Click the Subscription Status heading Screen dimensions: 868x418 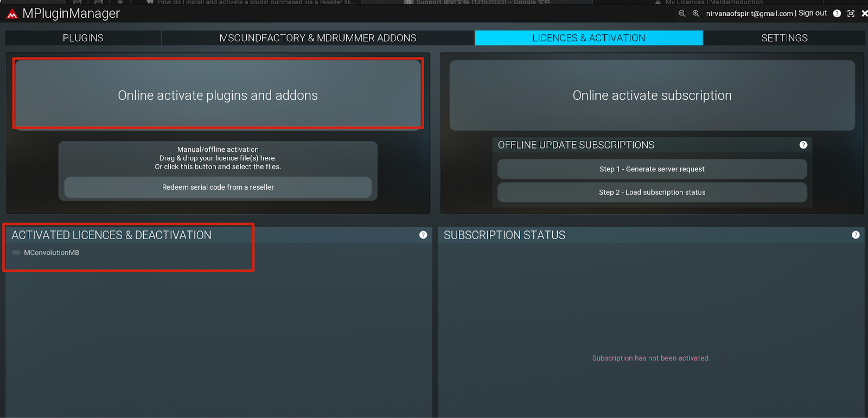[x=505, y=235]
